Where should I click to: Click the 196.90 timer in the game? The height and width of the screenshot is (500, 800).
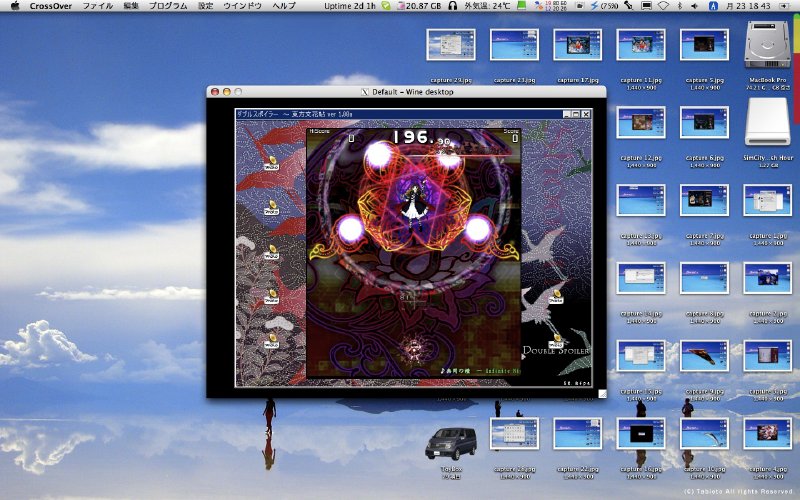pyautogui.click(x=422, y=138)
